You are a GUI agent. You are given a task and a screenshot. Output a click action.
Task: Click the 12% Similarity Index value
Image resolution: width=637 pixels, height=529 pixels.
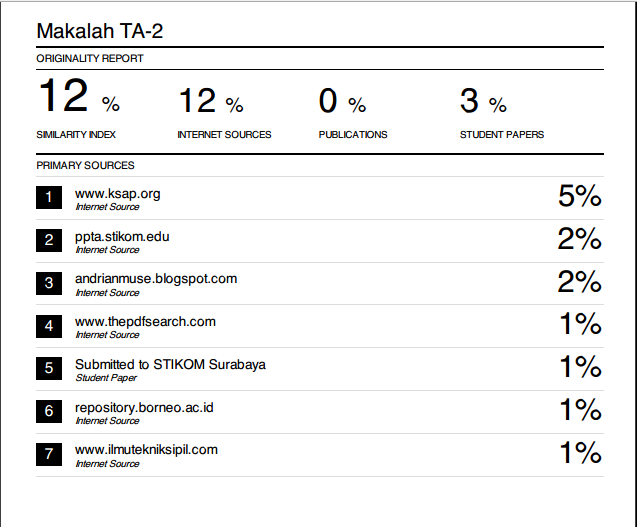[78, 100]
